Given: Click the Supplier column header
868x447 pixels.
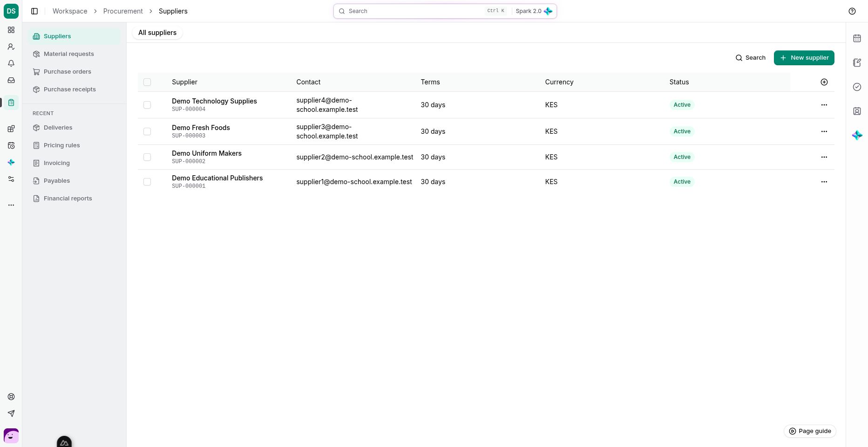Looking at the screenshot, I should [184, 82].
